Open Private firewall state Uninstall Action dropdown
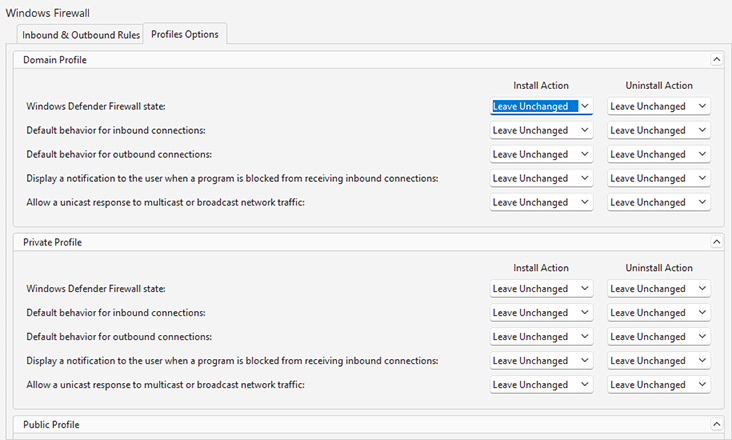This screenshot has width=732, height=440. pos(658,288)
